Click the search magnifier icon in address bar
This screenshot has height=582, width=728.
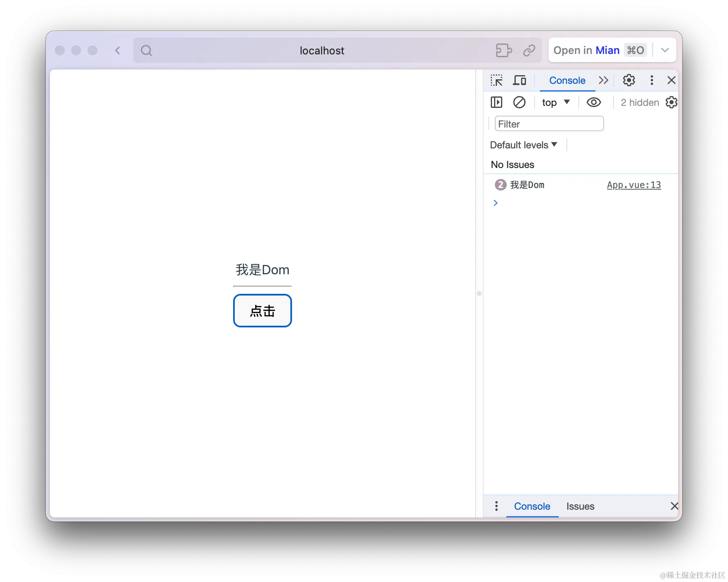[146, 50]
